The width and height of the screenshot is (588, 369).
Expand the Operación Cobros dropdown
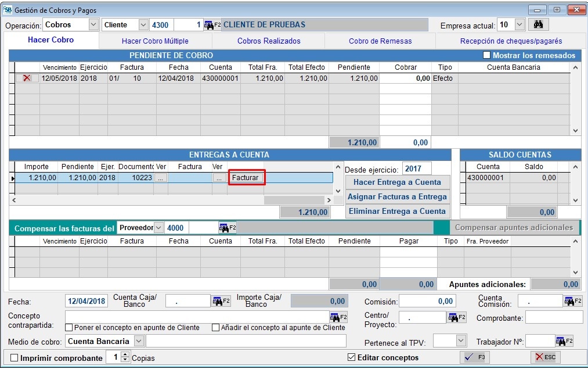pyautogui.click(x=93, y=25)
